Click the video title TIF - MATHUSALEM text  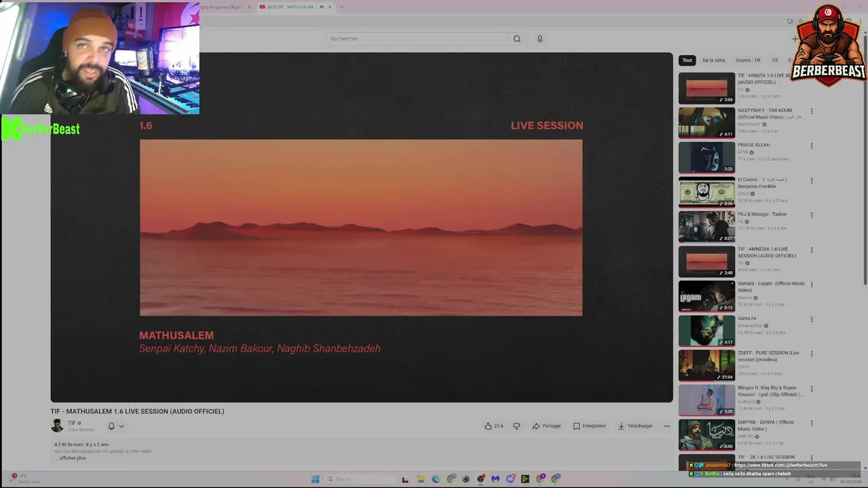137,411
